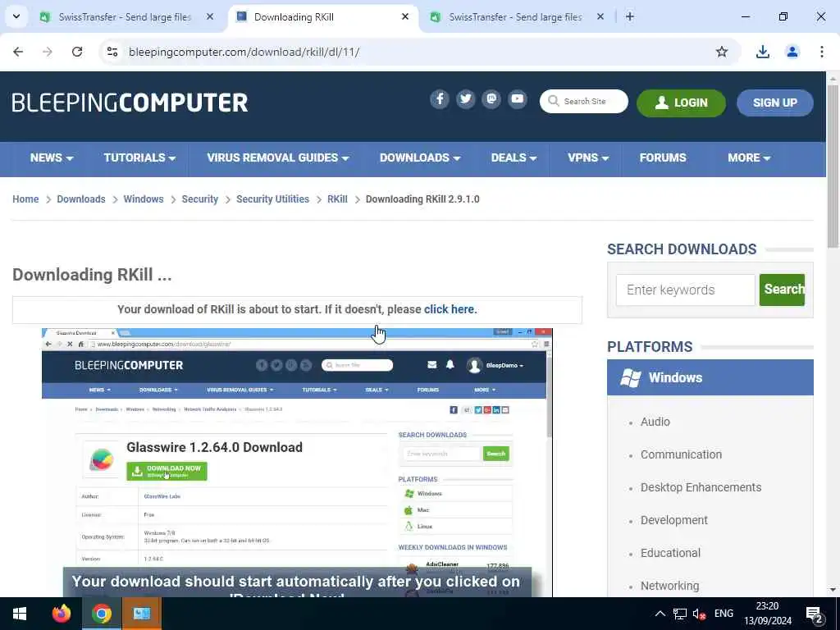The height and width of the screenshot is (630, 840).
Task: Close the Downloading RKill tab
Action: pos(405,17)
